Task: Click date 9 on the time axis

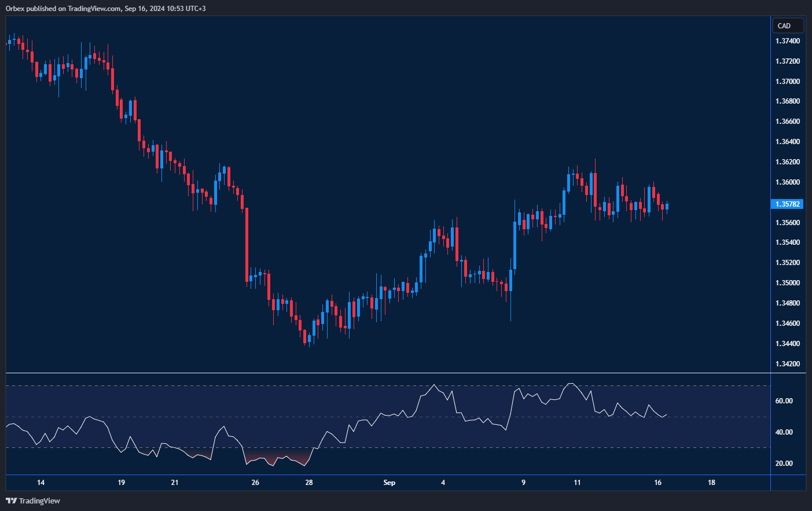Action: point(523,483)
